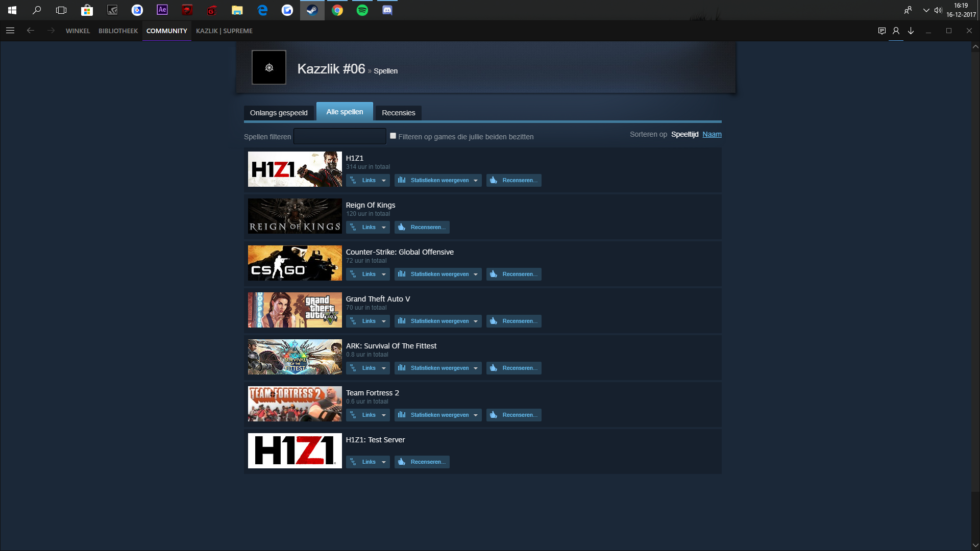Open Steam hamburger menu icon

(10, 31)
